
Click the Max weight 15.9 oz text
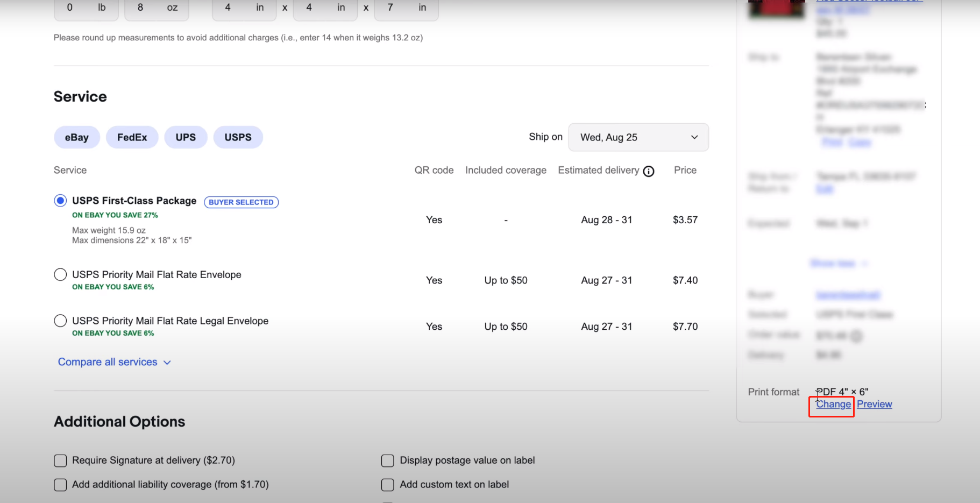(x=109, y=230)
